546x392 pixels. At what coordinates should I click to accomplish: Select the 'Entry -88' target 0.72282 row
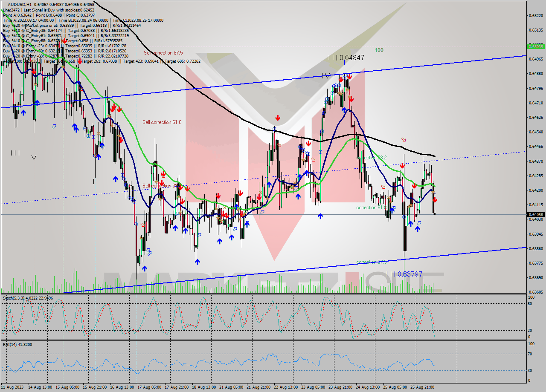click(65, 56)
